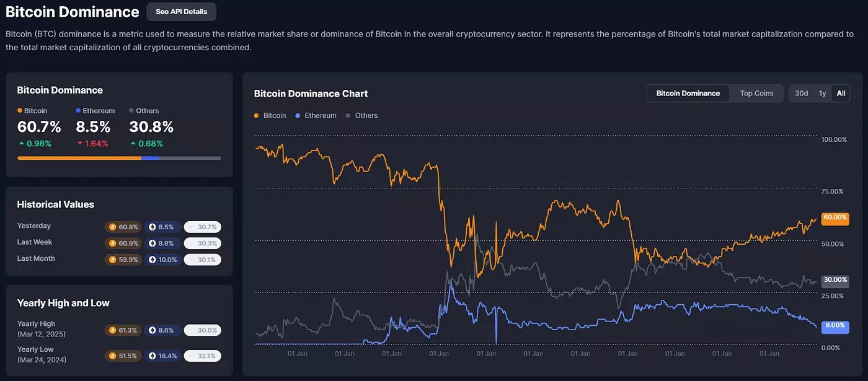Select the Bitcoin Dominance chart tab
This screenshot has height=381, width=868.
pos(688,94)
